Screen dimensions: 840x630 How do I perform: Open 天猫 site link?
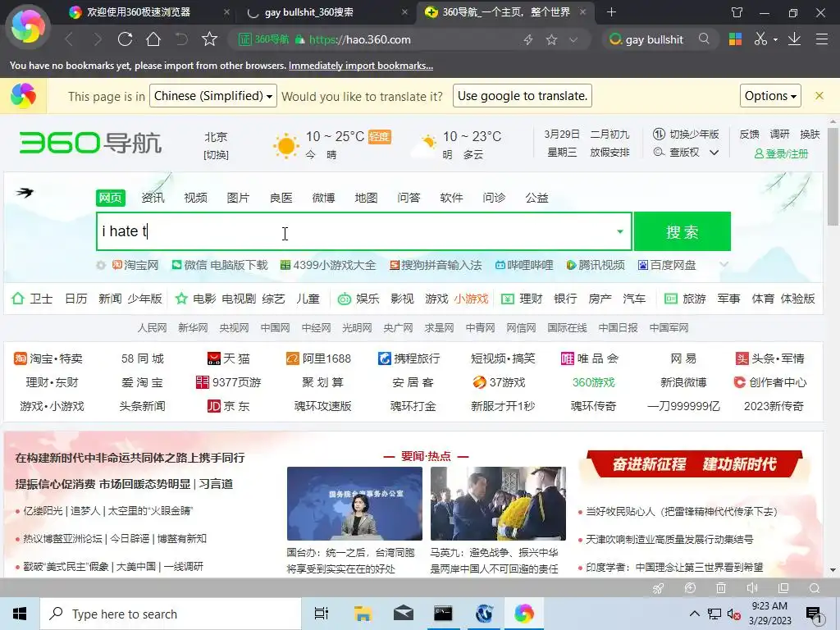[x=229, y=358]
